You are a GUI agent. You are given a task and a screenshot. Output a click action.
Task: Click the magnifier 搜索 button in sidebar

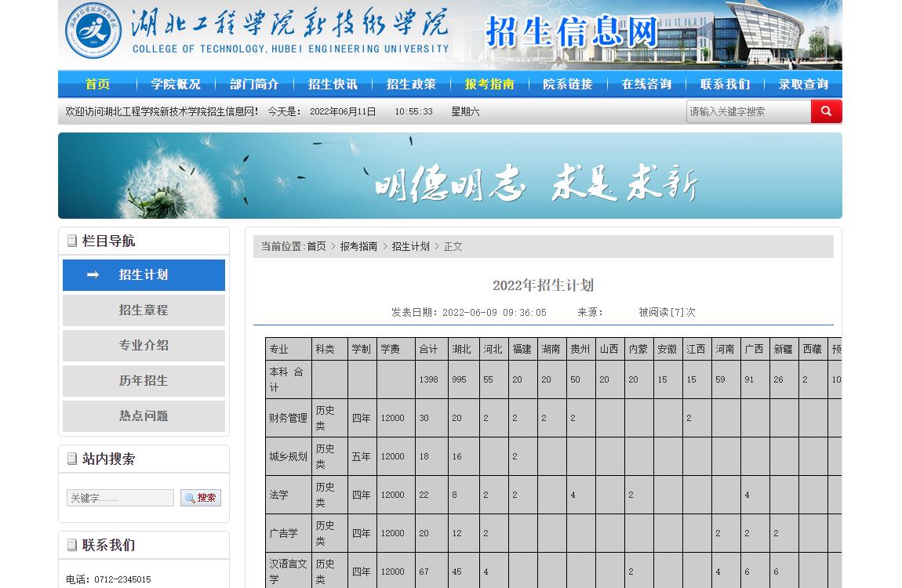pyautogui.click(x=201, y=498)
